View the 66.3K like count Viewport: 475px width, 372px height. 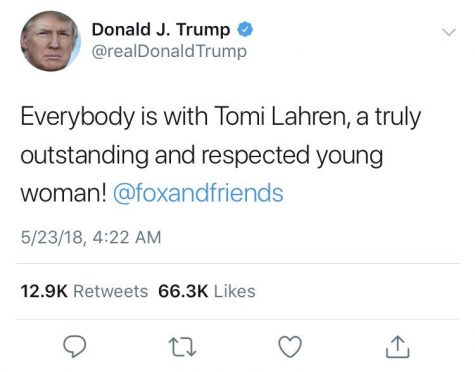tap(183, 291)
